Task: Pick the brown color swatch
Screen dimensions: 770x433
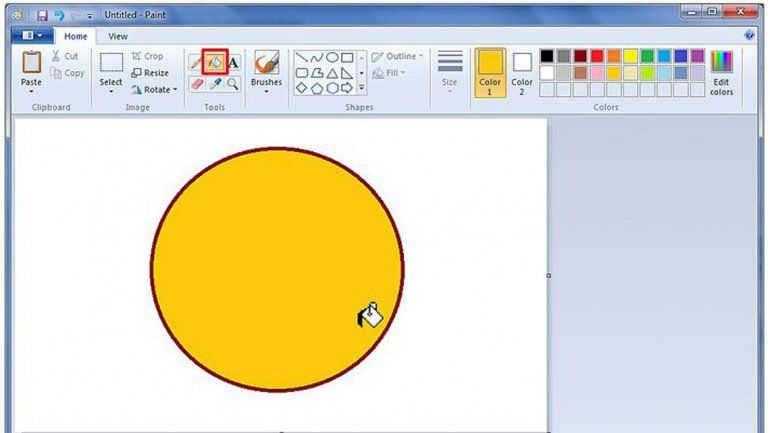Action: click(580, 73)
